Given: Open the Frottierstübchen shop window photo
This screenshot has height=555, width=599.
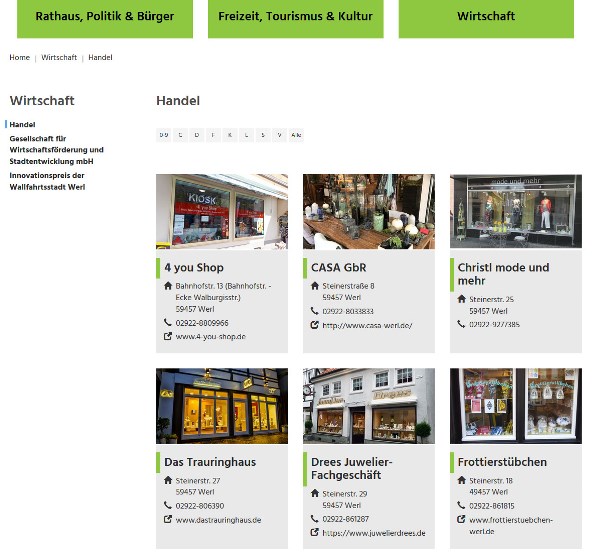Looking at the screenshot, I should pyautogui.click(x=516, y=406).
